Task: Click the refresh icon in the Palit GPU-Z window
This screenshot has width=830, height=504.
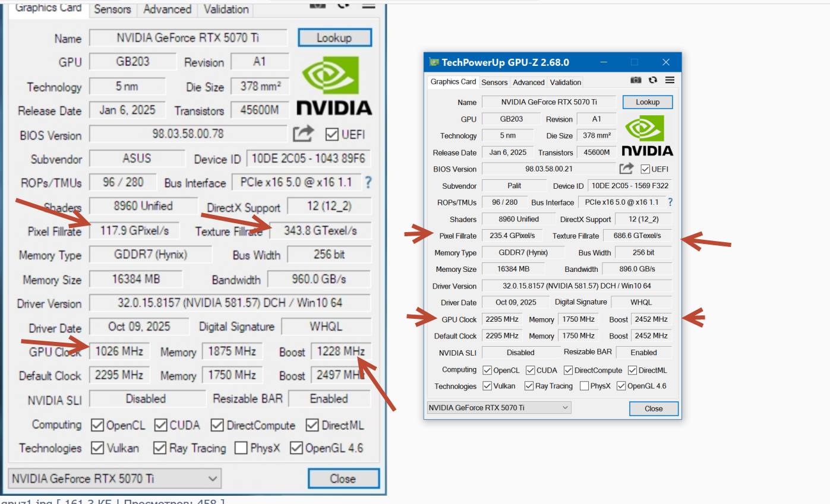Action: coord(653,80)
